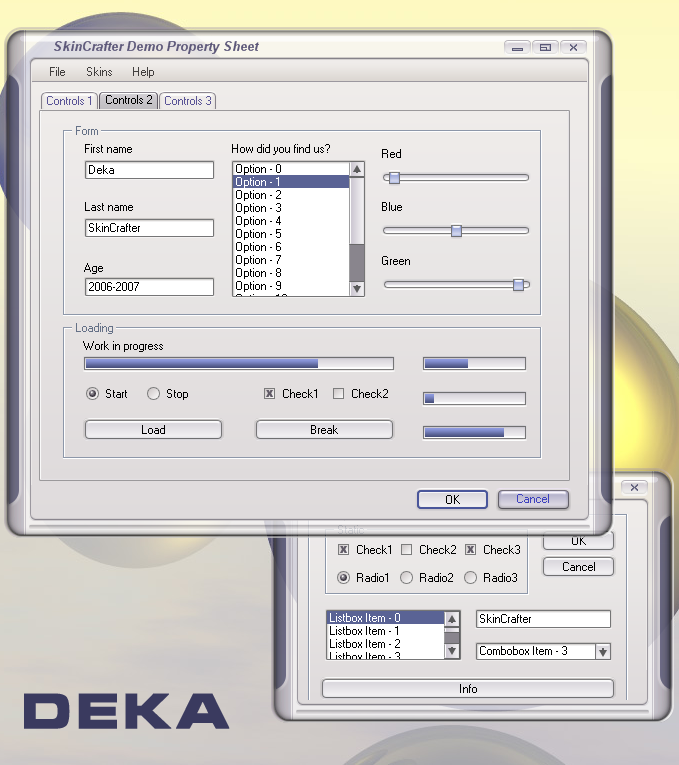Select Option - 9 in the list
Image resolution: width=679 pixels, height=765 pixels.
pos(291,286)
